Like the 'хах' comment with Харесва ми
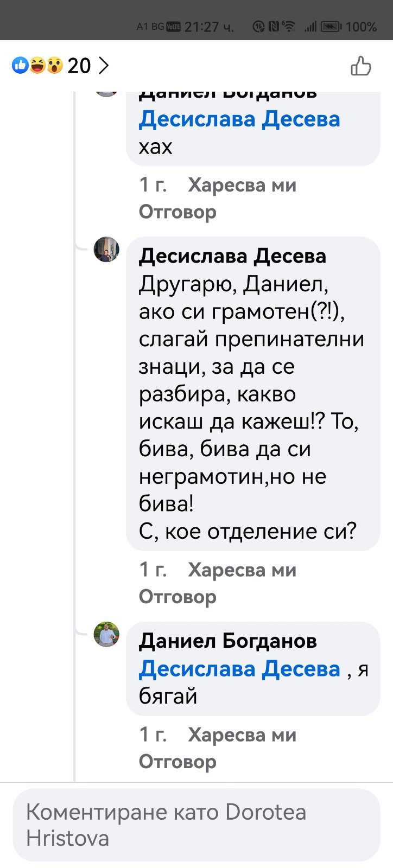Image resolution: width=393 pixels, height=868 pixels. 242,186
